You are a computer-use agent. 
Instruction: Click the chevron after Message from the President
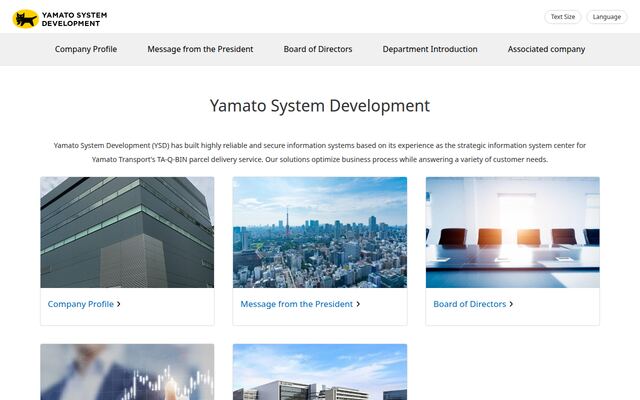pos(358,304)
